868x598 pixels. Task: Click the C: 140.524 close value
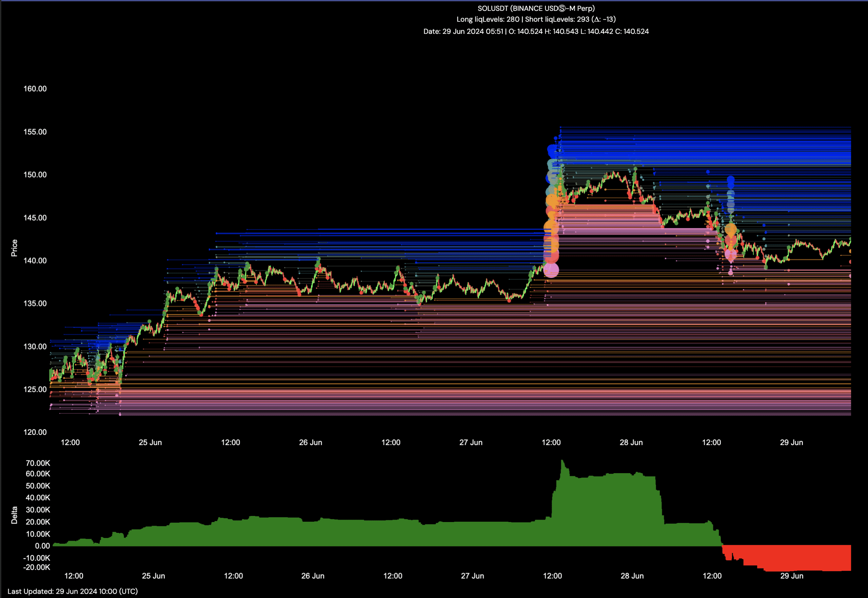point(632,32)
